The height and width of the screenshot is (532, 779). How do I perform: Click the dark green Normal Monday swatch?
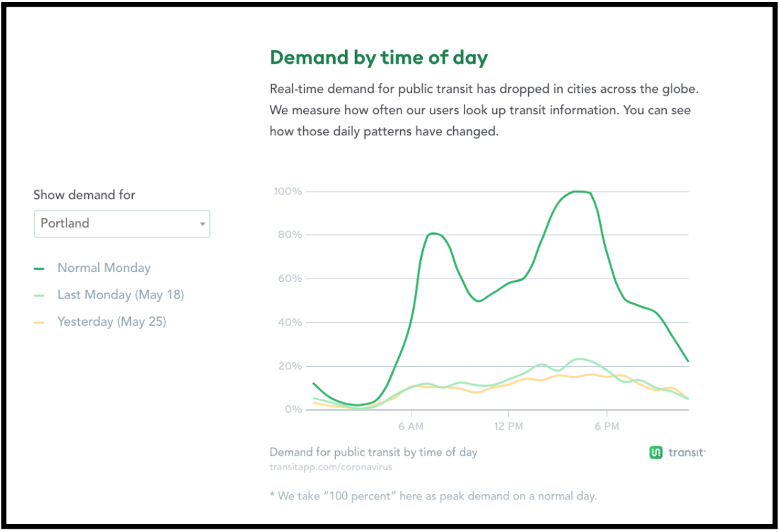point(38,269)
